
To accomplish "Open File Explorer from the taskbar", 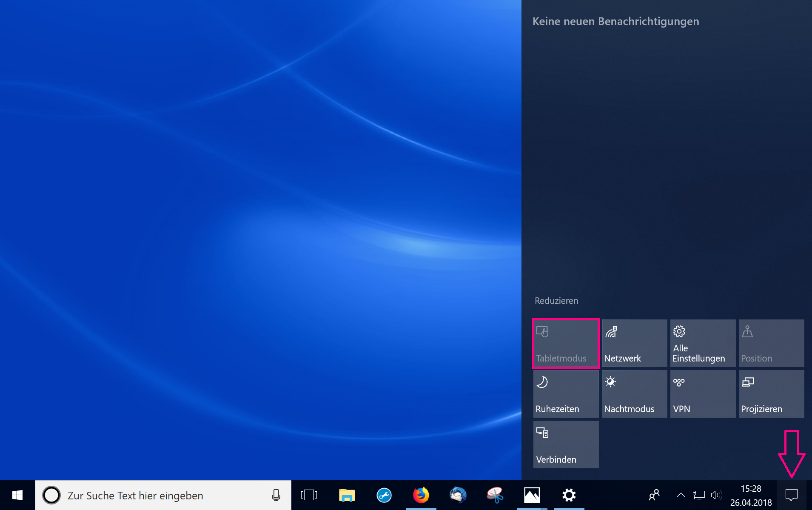I will (347, 495).
